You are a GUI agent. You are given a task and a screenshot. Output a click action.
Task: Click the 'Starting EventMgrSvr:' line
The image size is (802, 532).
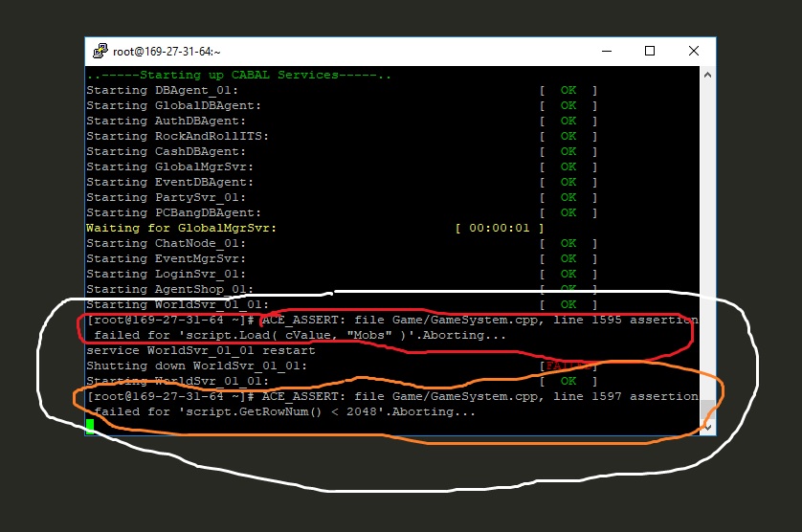167,259
